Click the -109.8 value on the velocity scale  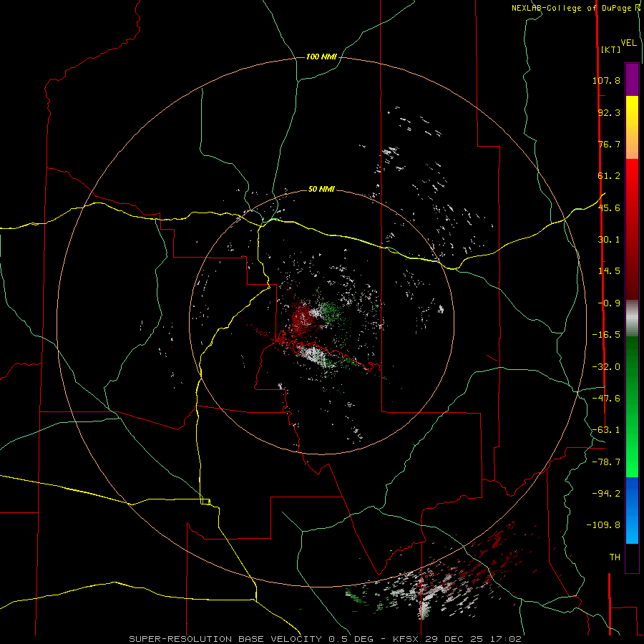point(603,525)
